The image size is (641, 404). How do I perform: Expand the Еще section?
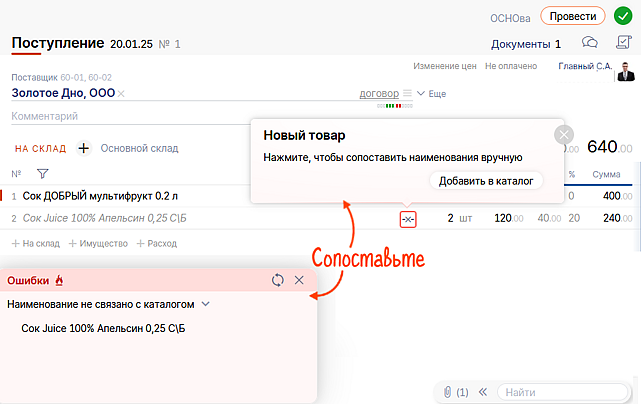point(430,93)
